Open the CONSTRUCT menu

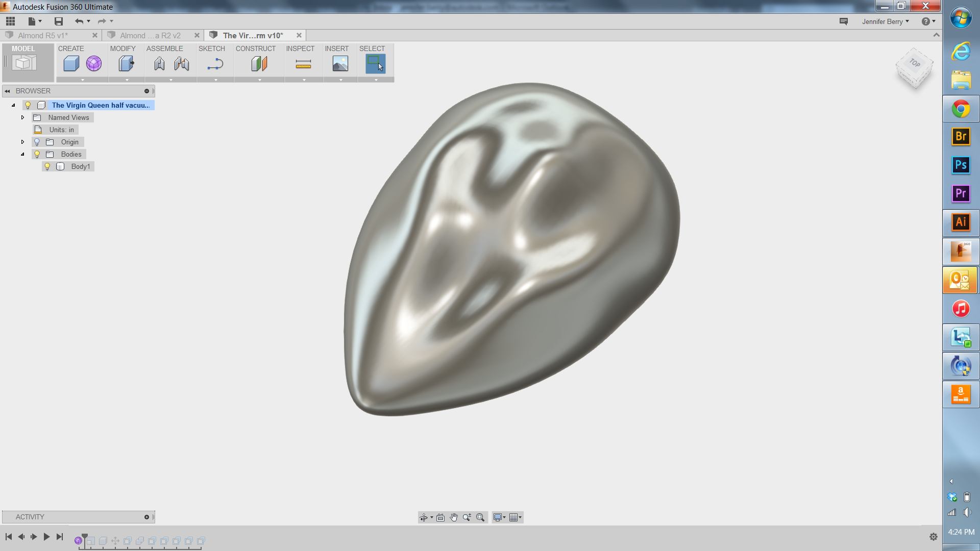(256, 48)
